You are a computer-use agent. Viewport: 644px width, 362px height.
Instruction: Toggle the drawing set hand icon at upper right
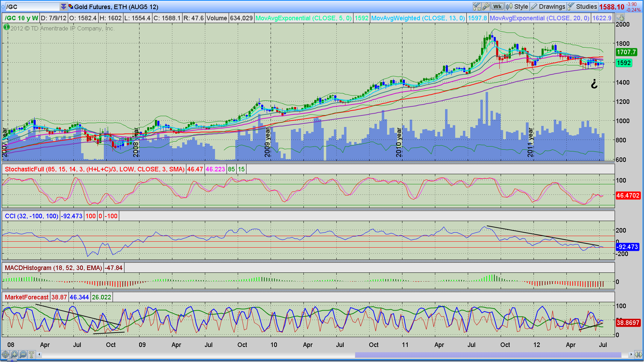coord(620,17)
